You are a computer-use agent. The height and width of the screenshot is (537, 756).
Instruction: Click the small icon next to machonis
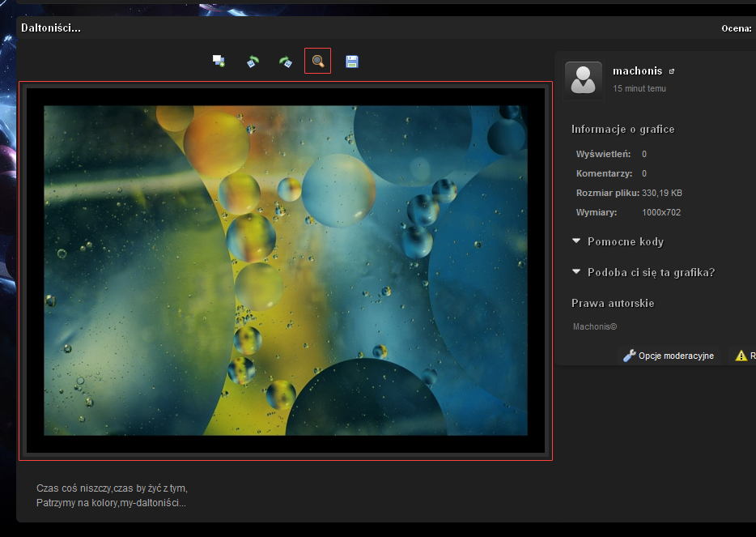tap(672, 71)
